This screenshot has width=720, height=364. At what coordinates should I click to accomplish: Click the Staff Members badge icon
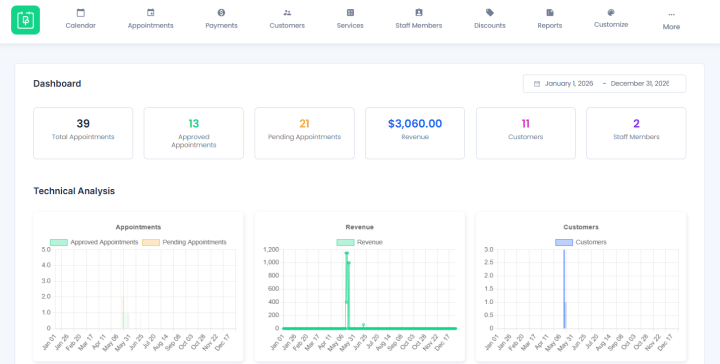[419, 13]
